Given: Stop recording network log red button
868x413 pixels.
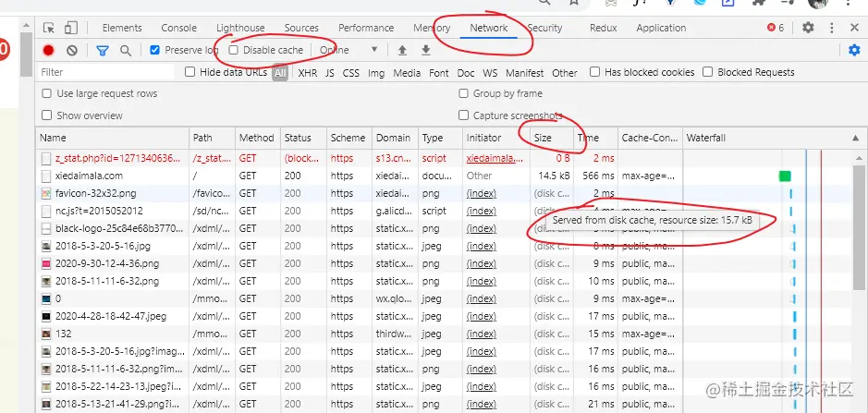Looking at the screenshot, I should 48,51.
